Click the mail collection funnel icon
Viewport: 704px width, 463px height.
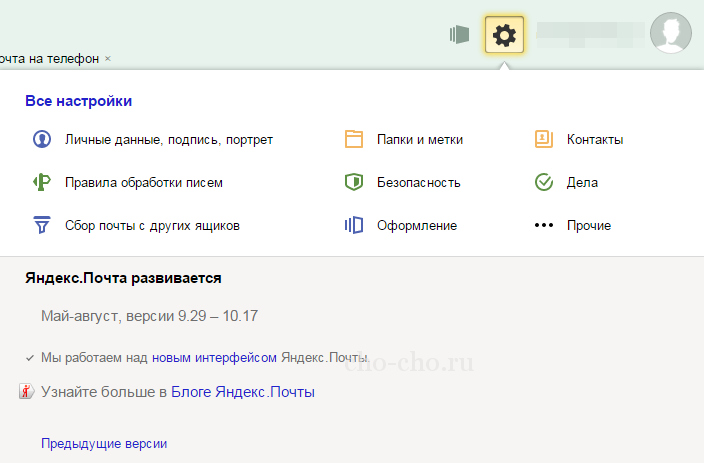click(42, 225)
